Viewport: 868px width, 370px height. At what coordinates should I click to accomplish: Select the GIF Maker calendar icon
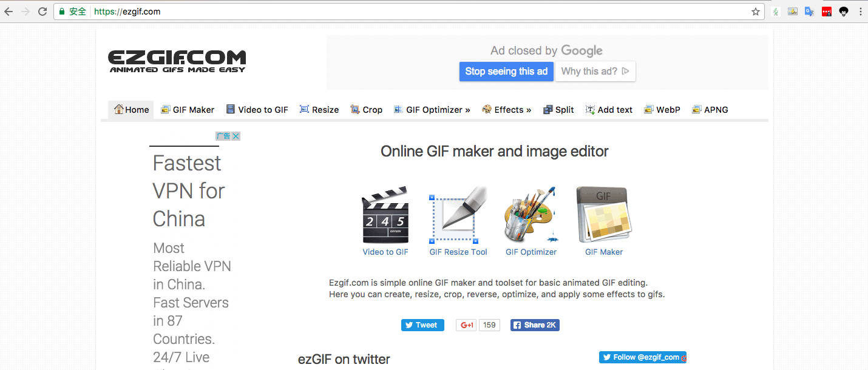(x=603, y=215)
